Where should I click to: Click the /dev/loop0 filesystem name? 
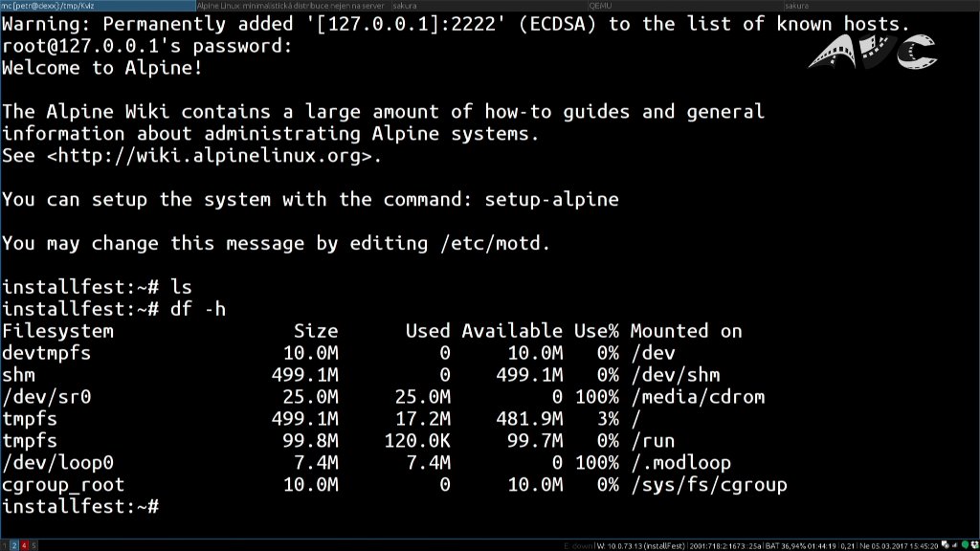(57, 463)
